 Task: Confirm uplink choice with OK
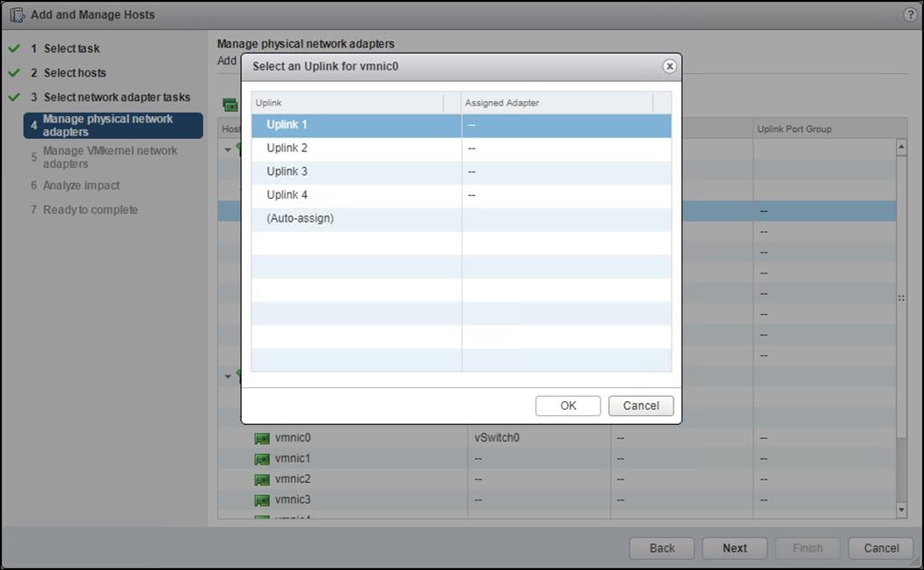(x=568, y=406)
